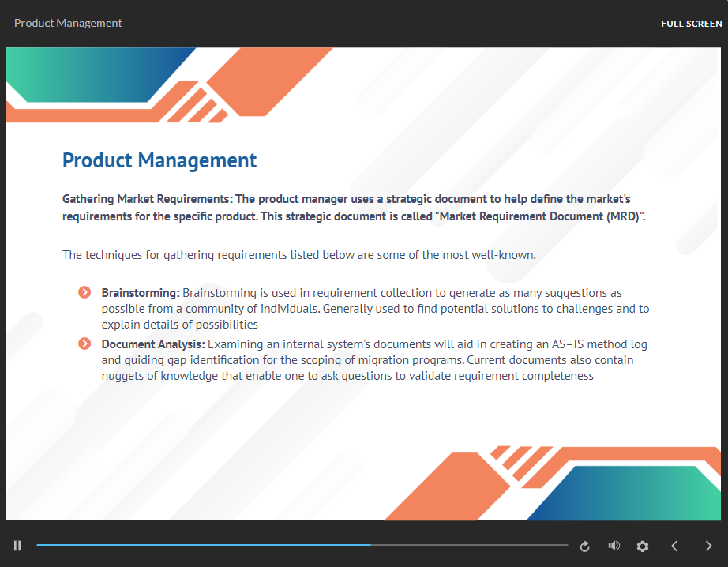
Task: Select the bold Brainstorming label
Action: (141, 293)
